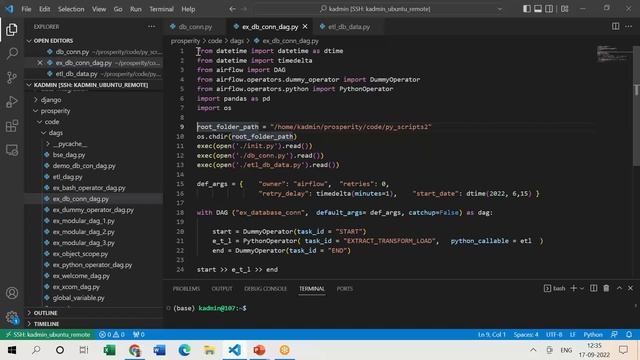The image size is (640, 360).
Task: Open the Extensions view
Action: point(12,126)
